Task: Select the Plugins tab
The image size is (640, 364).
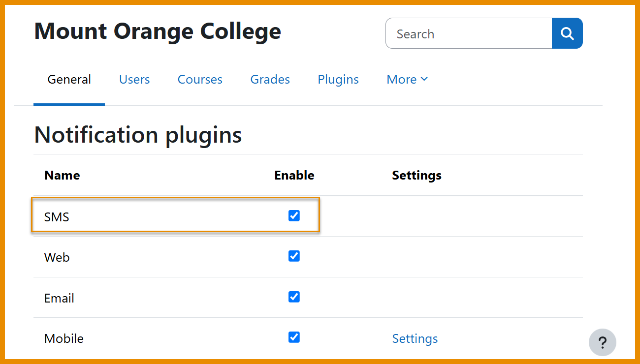Action: 338,79
